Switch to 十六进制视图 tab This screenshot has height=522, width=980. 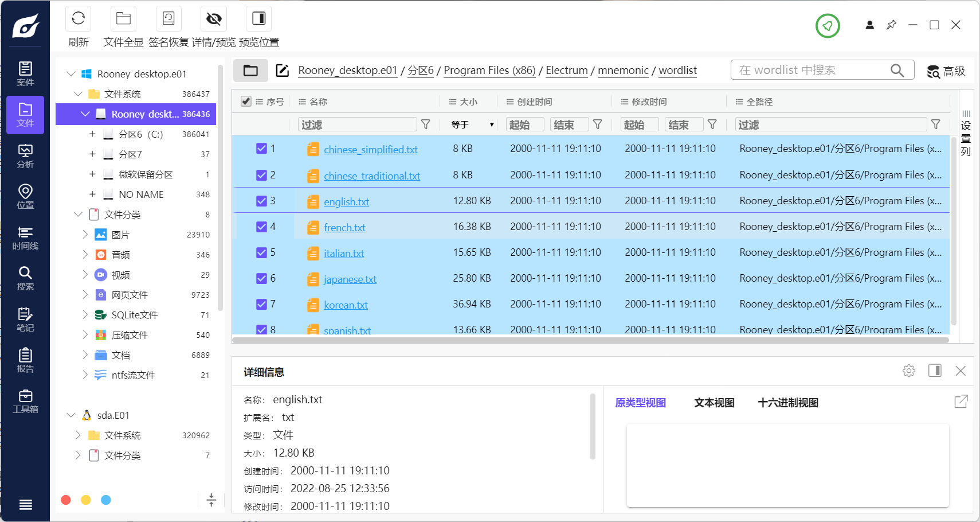[x=788, y=403]
